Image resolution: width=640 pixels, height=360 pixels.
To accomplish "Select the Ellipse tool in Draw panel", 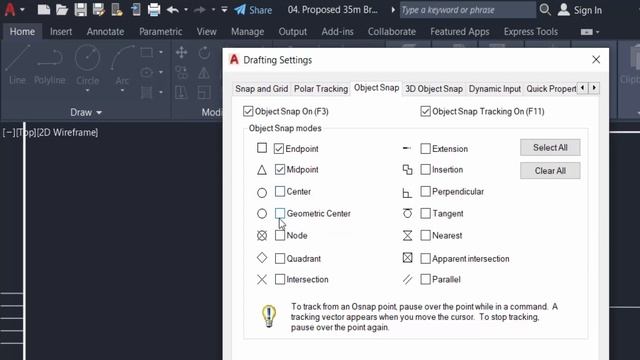I will pos(147,73).
